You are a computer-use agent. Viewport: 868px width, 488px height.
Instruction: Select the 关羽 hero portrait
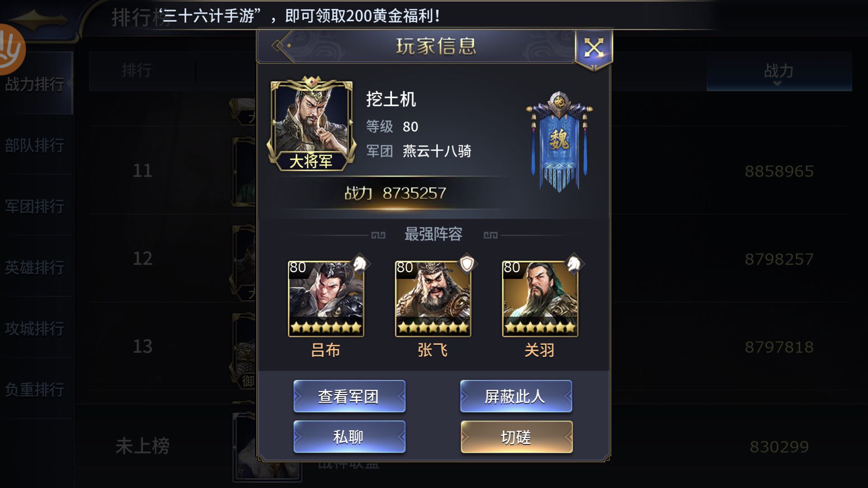pyautogui.click(x=540, y=299)
